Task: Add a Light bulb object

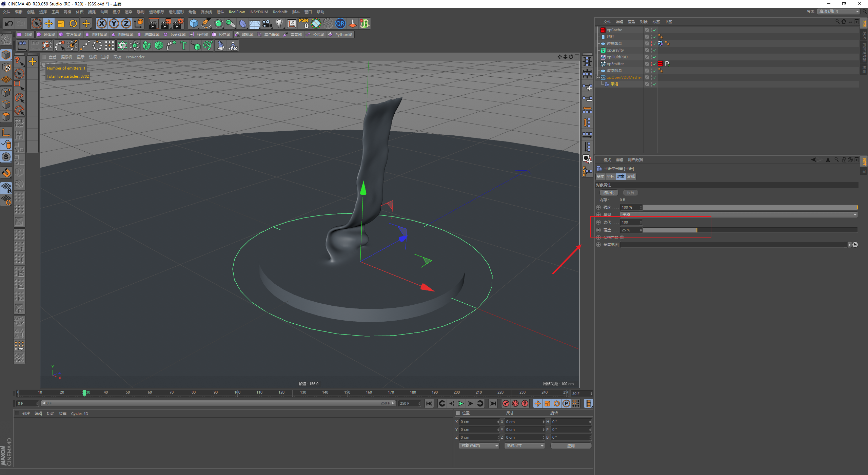Action: [x=279, y=23]
